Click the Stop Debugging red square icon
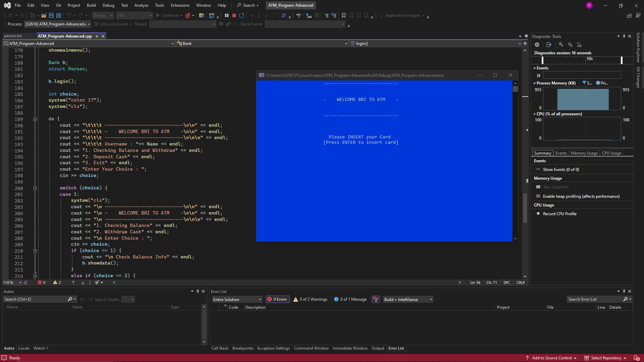644x362 pixels. 234,15
